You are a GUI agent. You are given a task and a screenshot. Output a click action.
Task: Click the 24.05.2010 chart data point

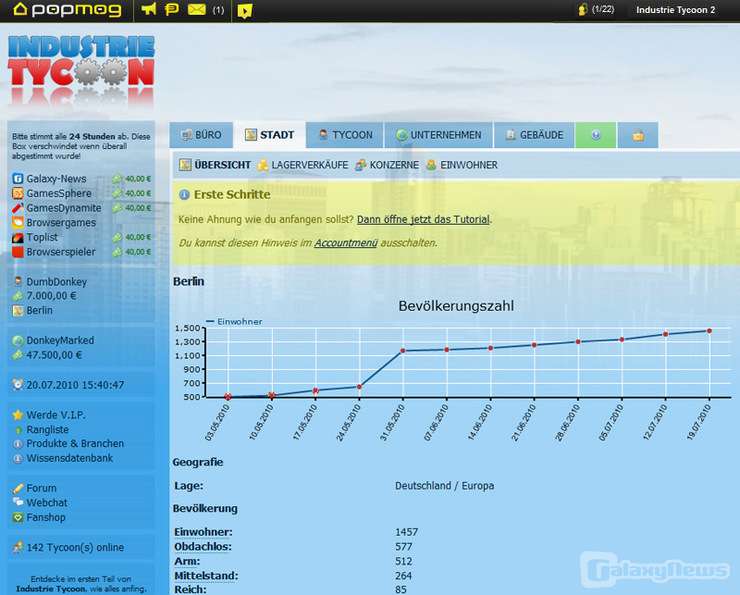pyautogui.click(x=359, y=387)
